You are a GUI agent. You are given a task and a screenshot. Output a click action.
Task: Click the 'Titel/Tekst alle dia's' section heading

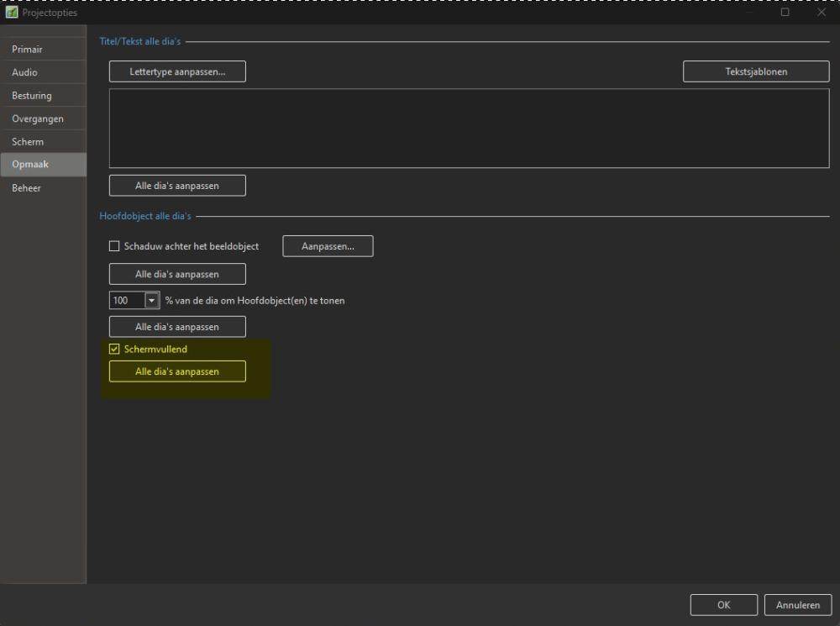(140, 41)
